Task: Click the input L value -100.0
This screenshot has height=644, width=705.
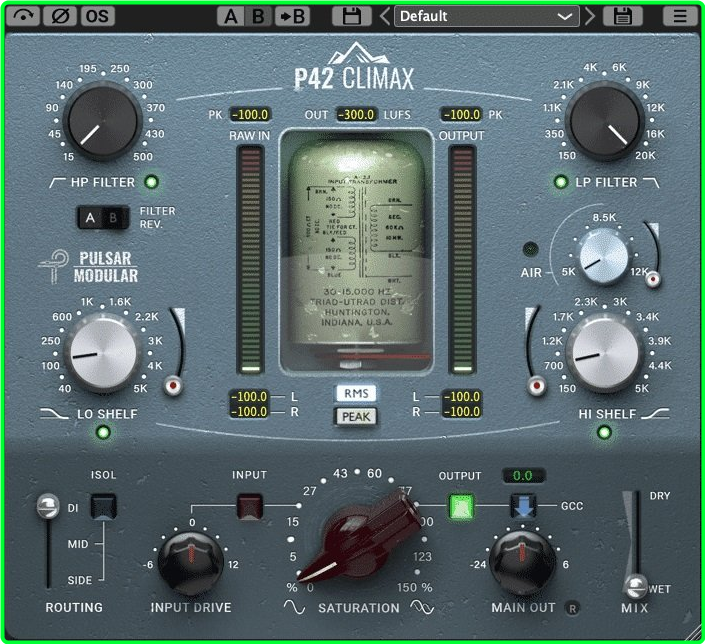Action: [249, 397]
